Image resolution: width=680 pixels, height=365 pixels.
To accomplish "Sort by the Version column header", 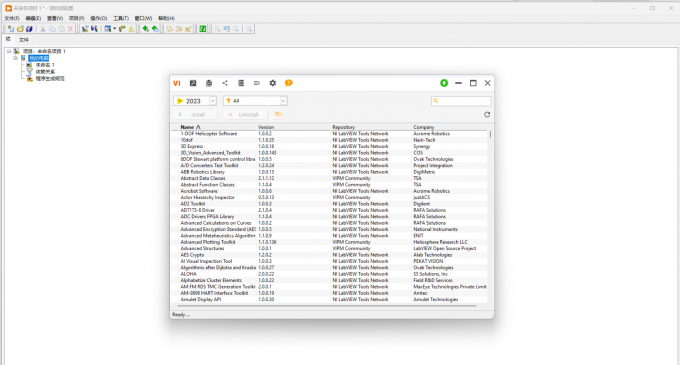I will (266, 127).
